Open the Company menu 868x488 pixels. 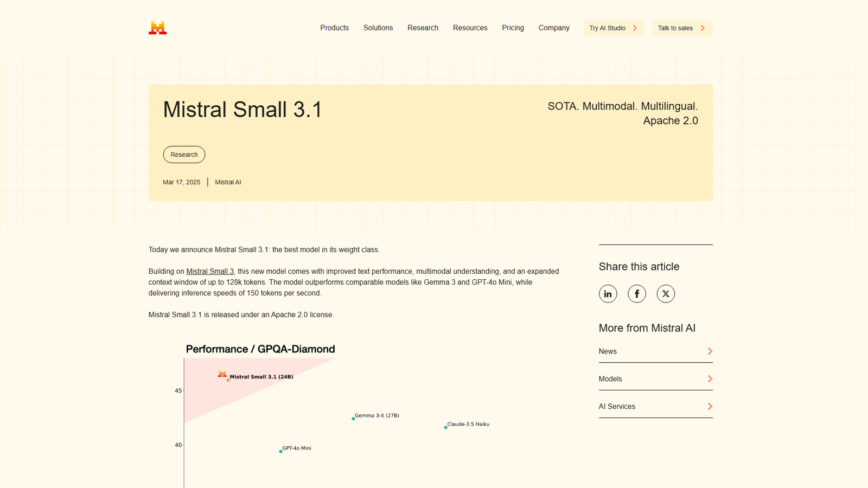click(x=554, y=28)
